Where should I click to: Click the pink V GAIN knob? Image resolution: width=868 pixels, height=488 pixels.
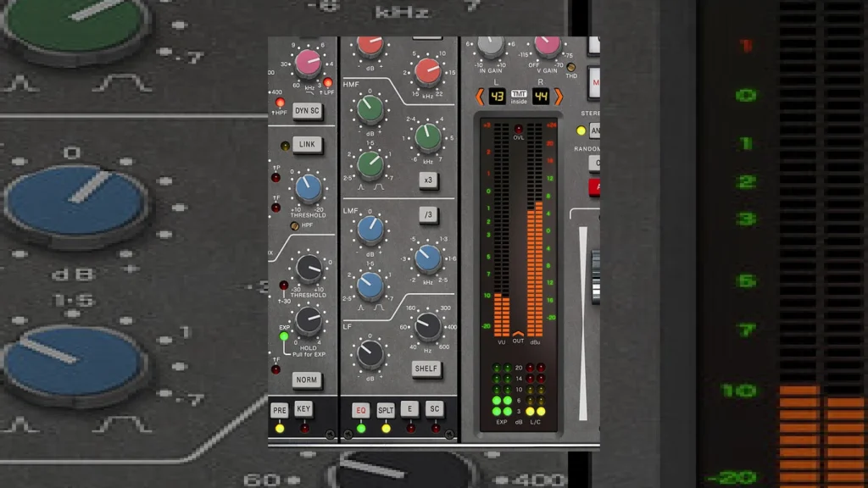click(548, 47)
